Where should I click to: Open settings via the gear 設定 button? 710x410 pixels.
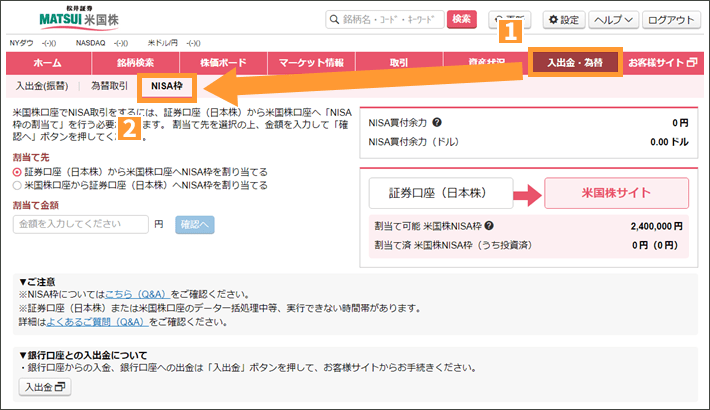[x=563, y=19]
